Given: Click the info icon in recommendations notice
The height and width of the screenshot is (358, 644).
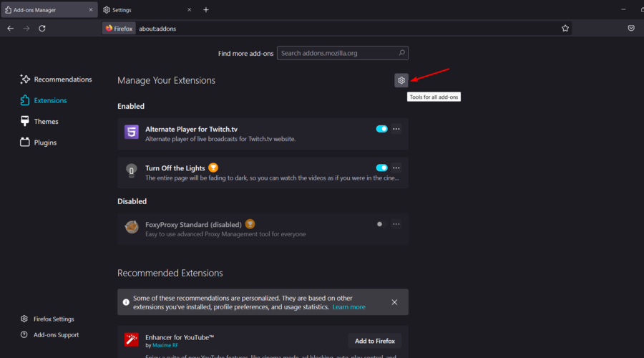Looking at the screenshot, I should click(126, 302).
